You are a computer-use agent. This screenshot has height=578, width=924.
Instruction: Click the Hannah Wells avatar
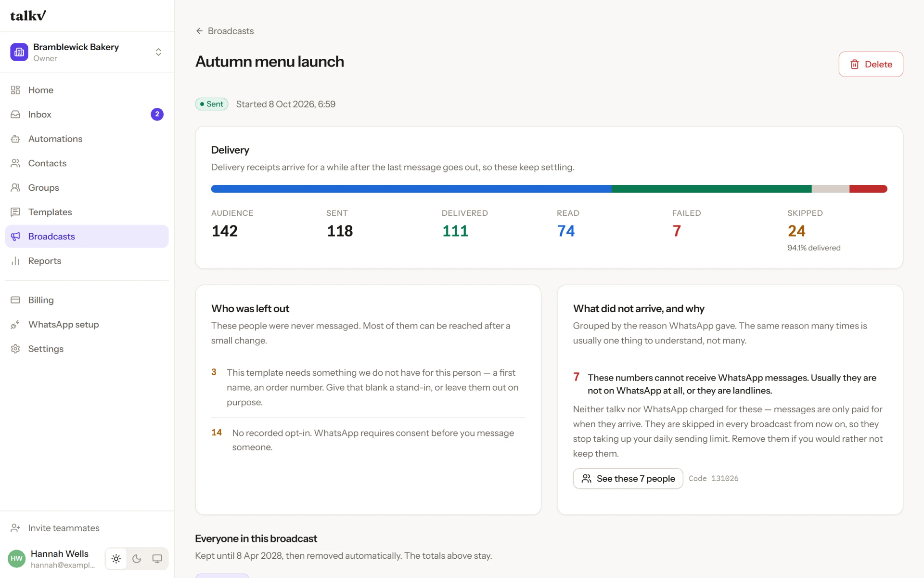point(17,559)
